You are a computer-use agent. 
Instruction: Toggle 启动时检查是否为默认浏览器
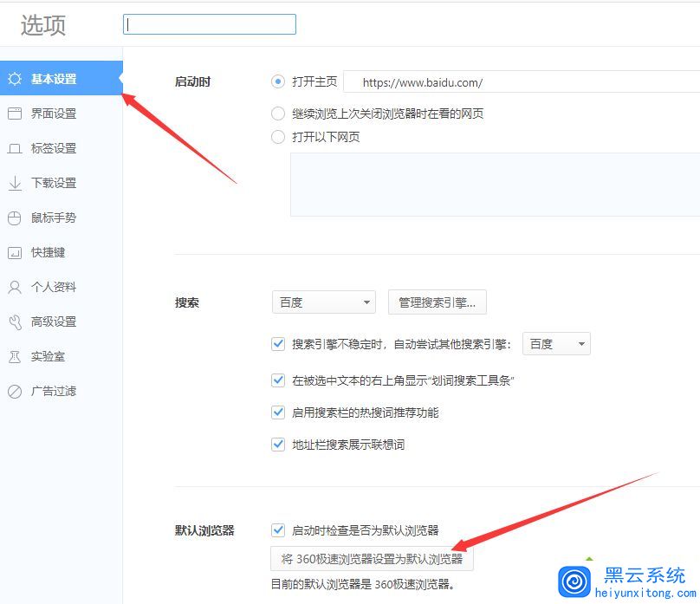point(278,529)
